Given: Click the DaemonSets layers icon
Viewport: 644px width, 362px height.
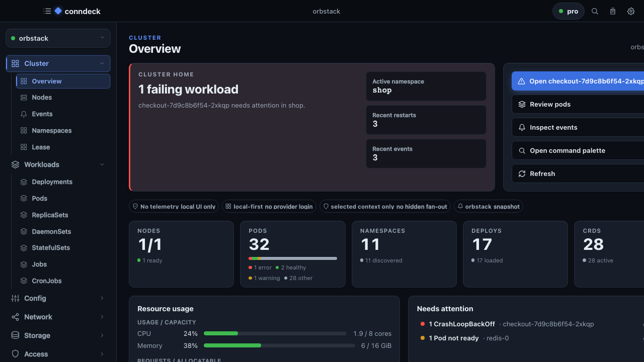Looking at the screenshot, I should tap(24, 232).
